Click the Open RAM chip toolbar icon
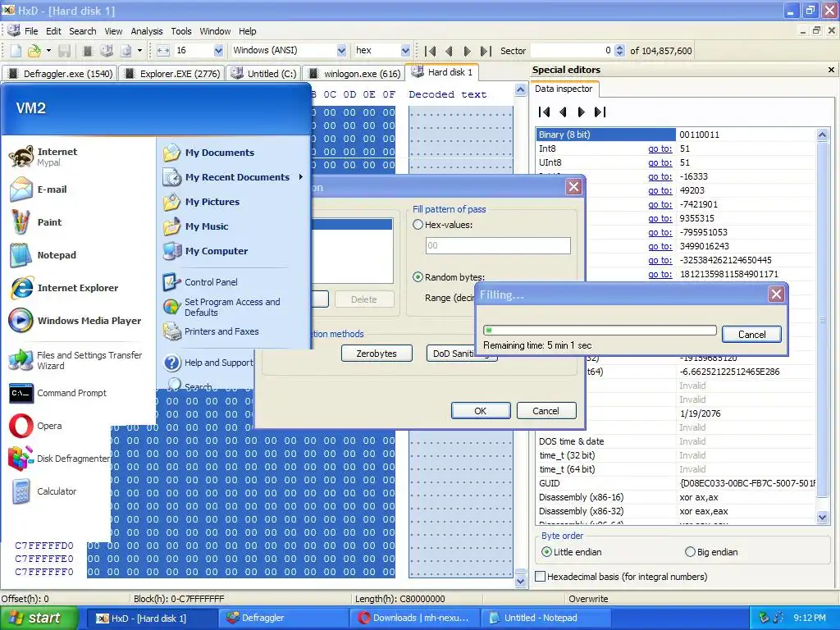 click(x=88, y=50)
